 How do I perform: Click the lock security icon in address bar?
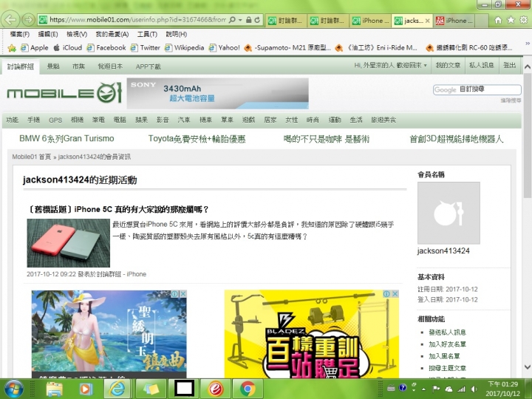coord(249,20)
